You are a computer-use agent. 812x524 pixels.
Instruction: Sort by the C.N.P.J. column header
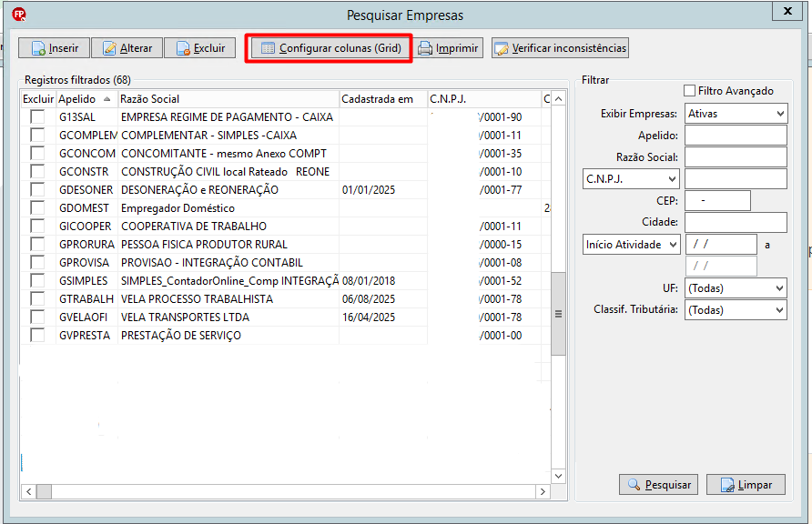pyautogui.click(x=484, y=99)
